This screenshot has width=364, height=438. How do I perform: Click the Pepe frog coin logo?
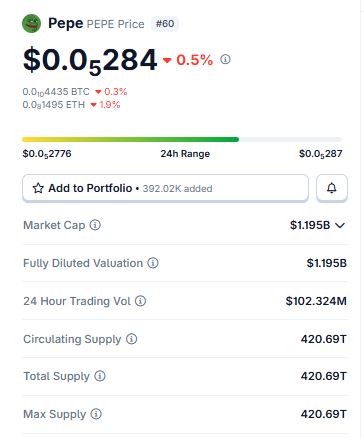click(x=31, y=23)
